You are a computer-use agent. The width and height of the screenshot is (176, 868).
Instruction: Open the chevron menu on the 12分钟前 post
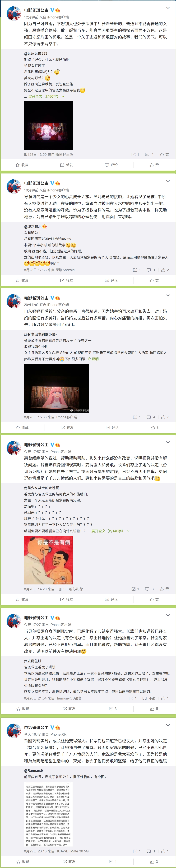pos(168,8)
